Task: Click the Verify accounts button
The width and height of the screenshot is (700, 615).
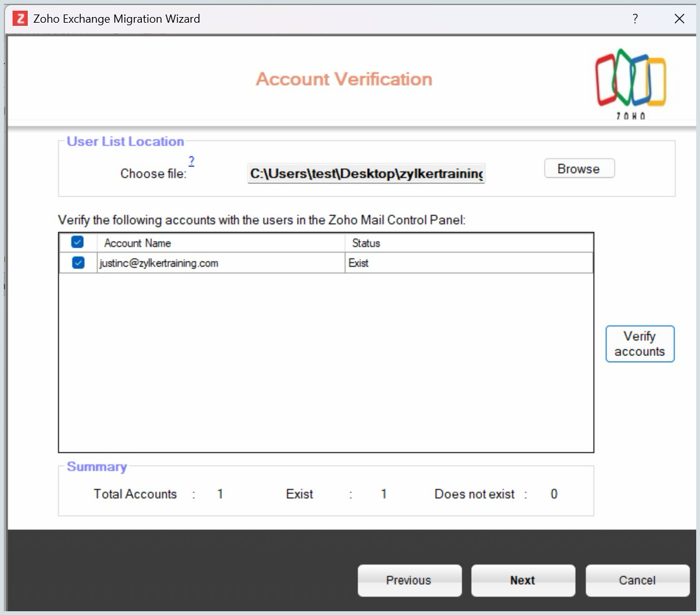Action: click(x=639, y=344)
